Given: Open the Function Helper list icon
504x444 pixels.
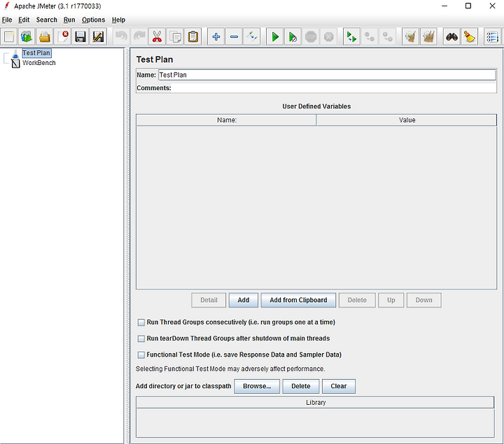Looking at the screenshot, I should (492, 36).
